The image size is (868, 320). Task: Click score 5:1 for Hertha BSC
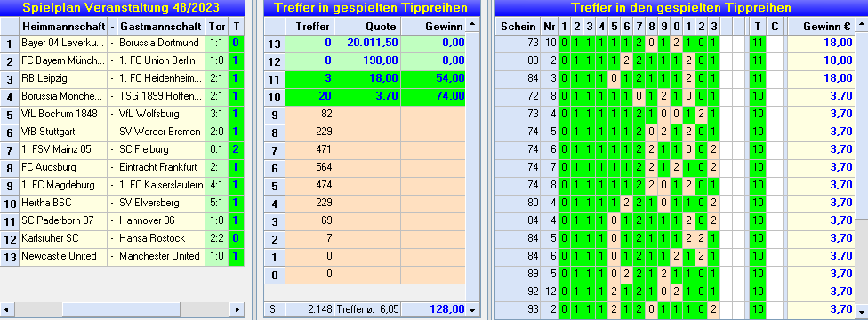(216, 203)
